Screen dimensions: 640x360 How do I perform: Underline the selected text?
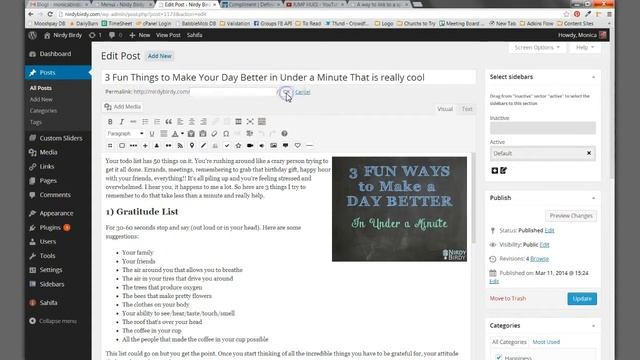[152, 133]
